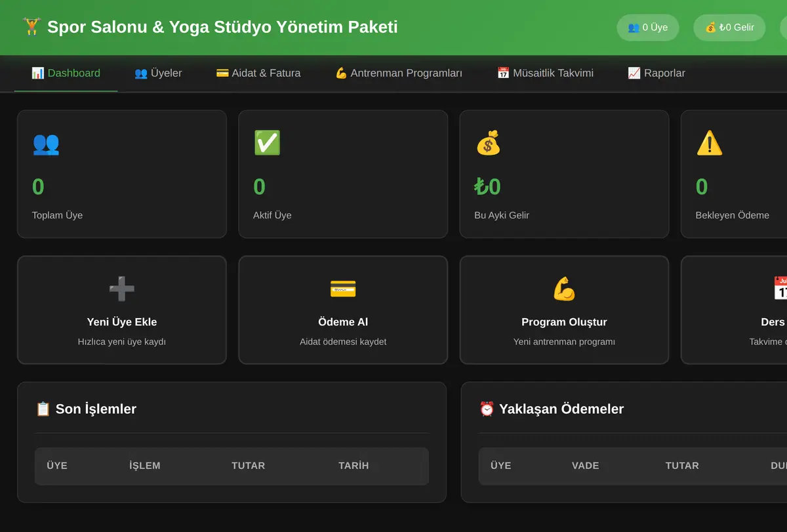Click the Bu Ayki Gelir label
Viewport: 787px width, 532px height.
(502, 215)
